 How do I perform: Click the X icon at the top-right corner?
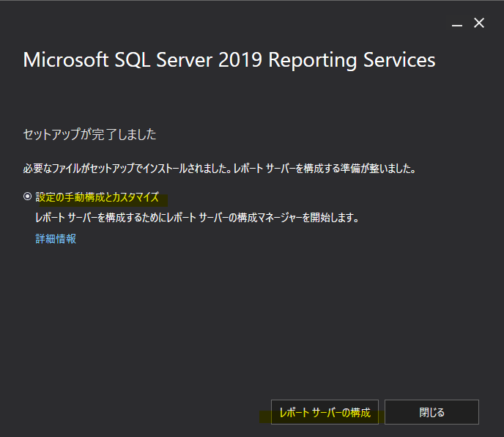tap(479, 23)
